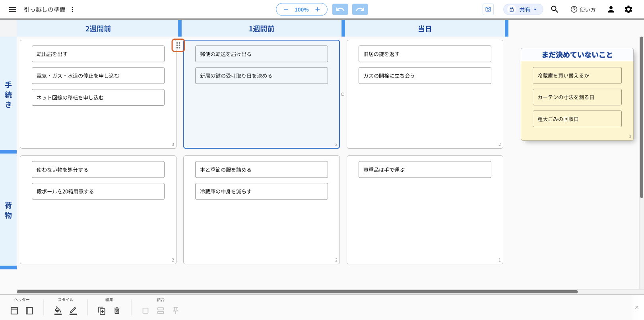Image resolution: width=644 pixels, height=320 pixels.
Task: Increase zoom with the plus button
Action: click(x=317, y=10)
